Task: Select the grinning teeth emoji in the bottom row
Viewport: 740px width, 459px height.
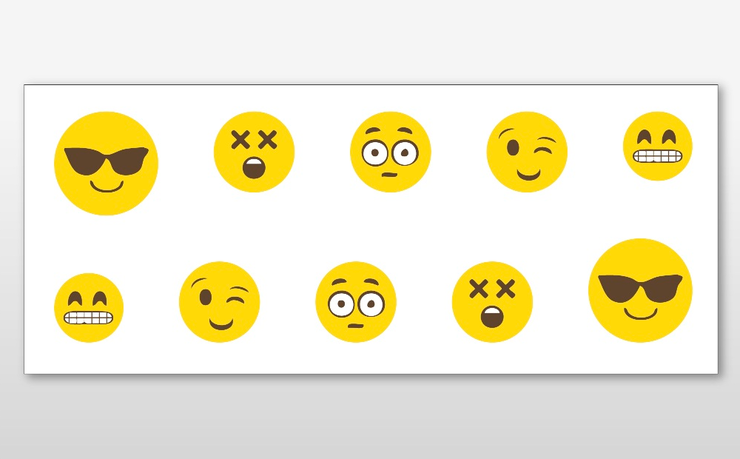Action: pos(89,308)
